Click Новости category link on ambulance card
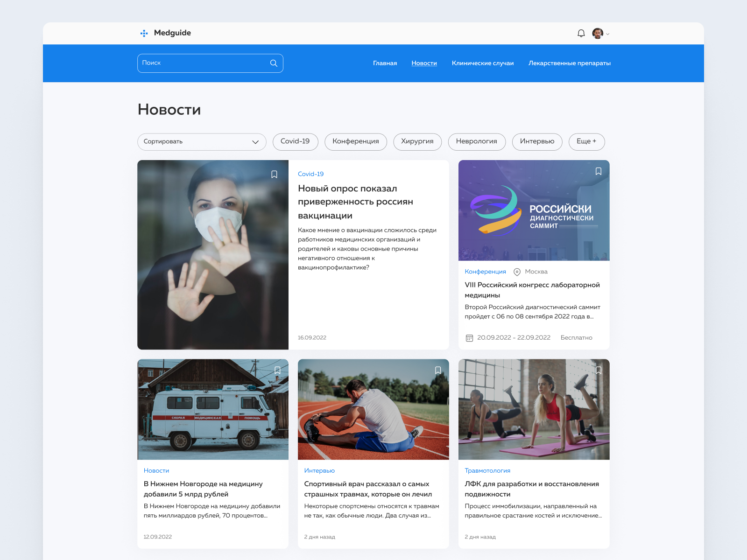Screen dimensions: 747x560 [x=156, y=470]
